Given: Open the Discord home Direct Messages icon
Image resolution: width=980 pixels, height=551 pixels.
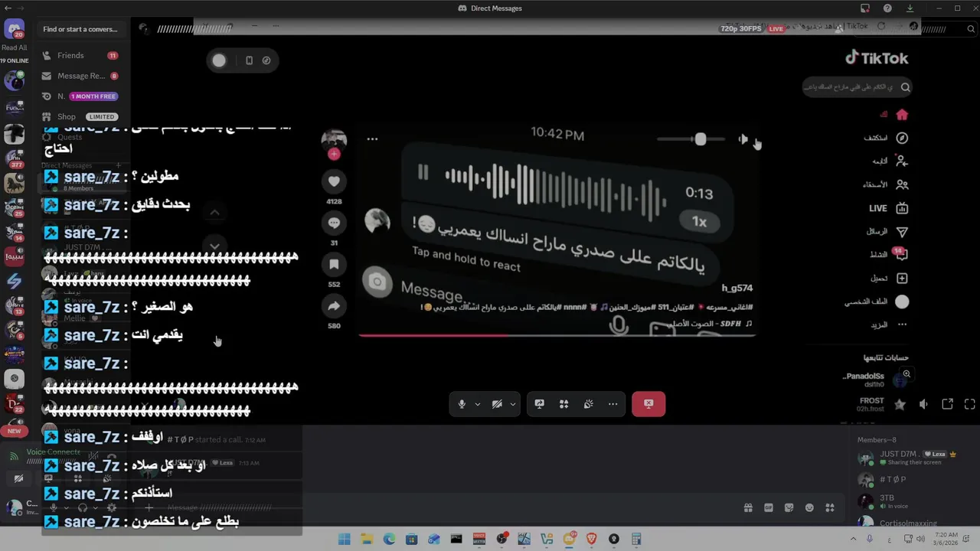Looking at the screenshot, I should (x=14, y=29).
